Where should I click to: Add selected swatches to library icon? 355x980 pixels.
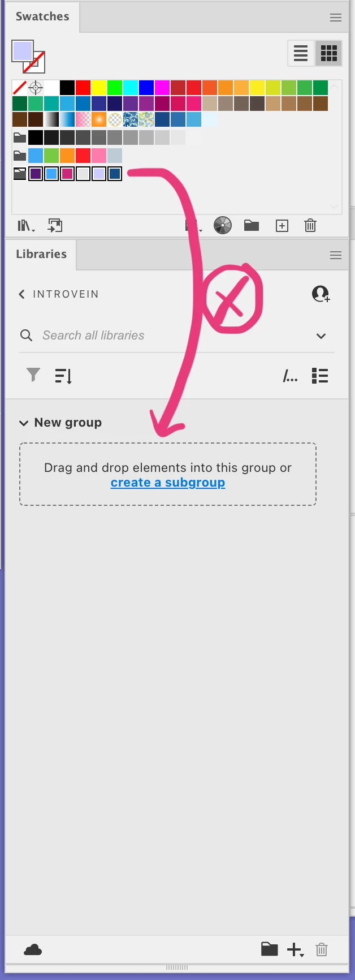click(55, 226)
